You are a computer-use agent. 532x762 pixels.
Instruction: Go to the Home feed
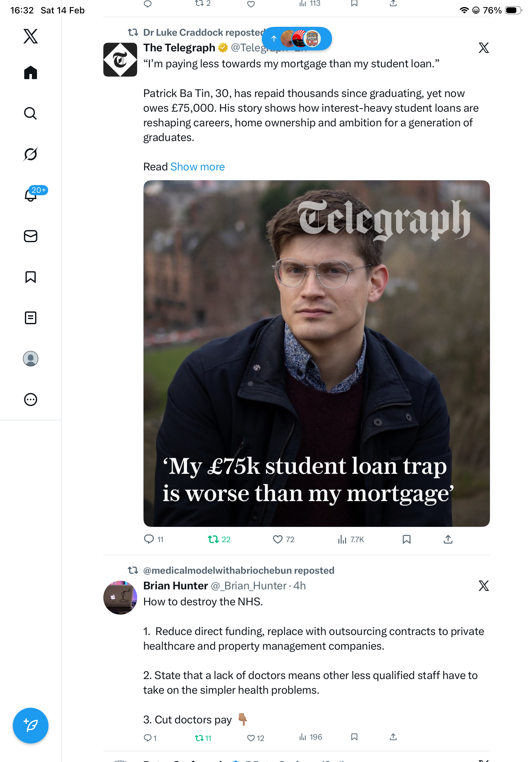[31, 73]
